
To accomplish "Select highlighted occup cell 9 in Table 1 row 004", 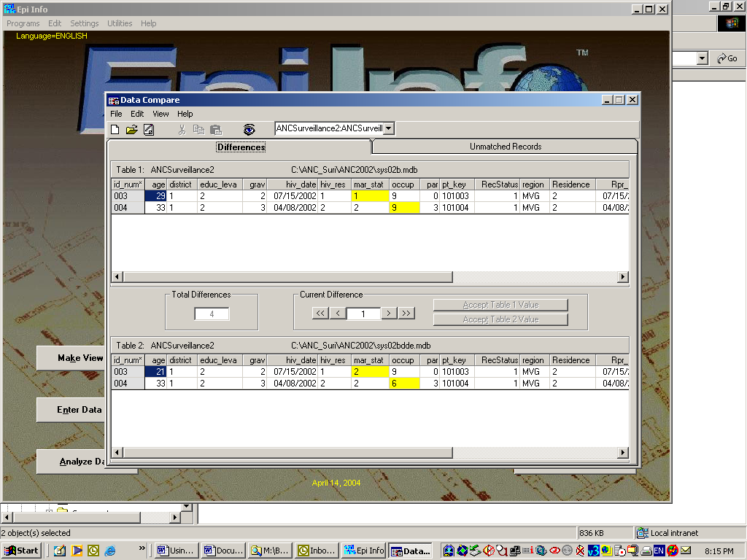I will [404, 208].
